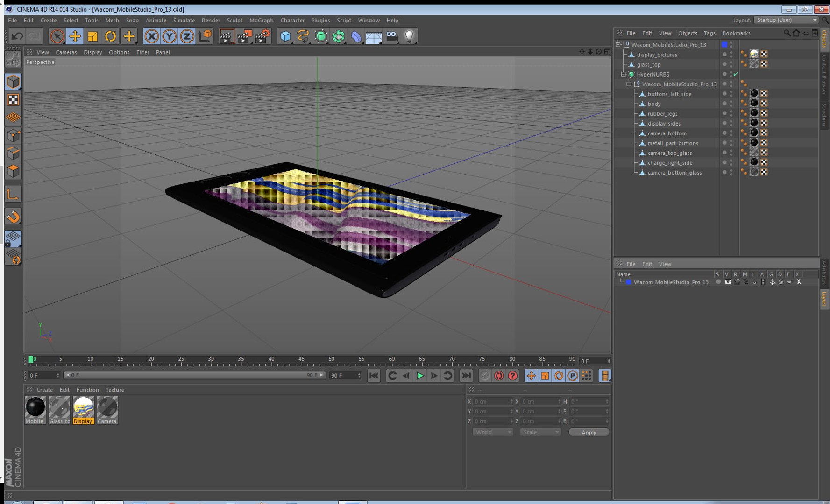Click the Array modeling object icon

click(x=339, y=36)
